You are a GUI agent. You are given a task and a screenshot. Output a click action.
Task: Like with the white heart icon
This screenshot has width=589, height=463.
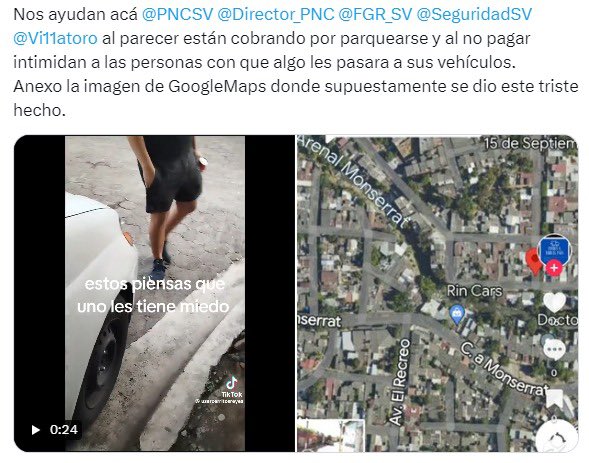tap(554, 302)
